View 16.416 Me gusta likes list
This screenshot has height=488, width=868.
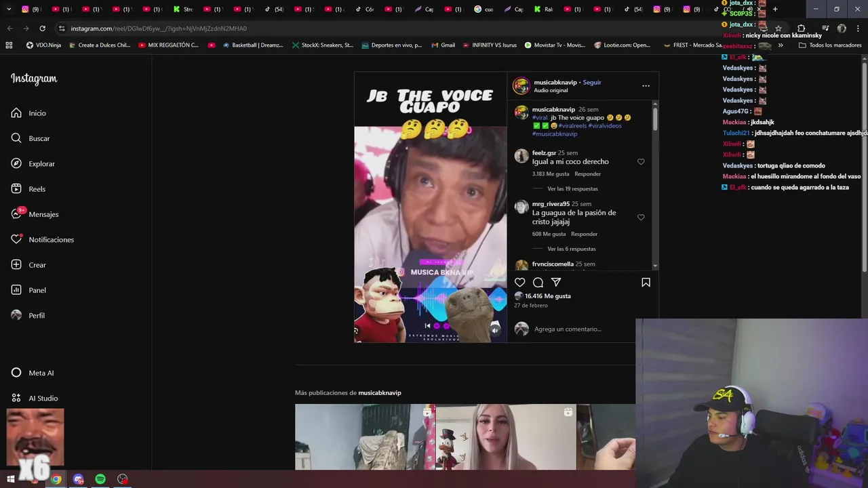548,296
